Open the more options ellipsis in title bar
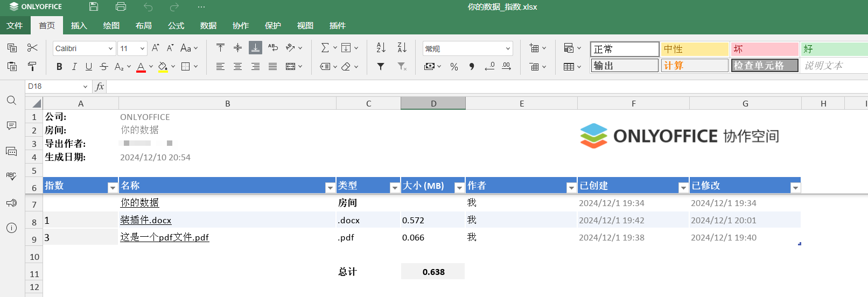 pos(201,7)
